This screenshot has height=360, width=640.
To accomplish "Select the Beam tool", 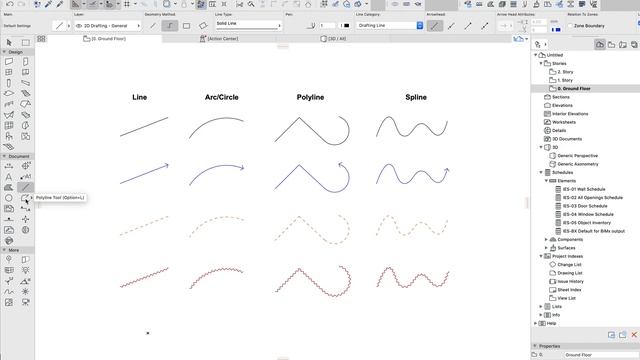I will tap(26, 83).
